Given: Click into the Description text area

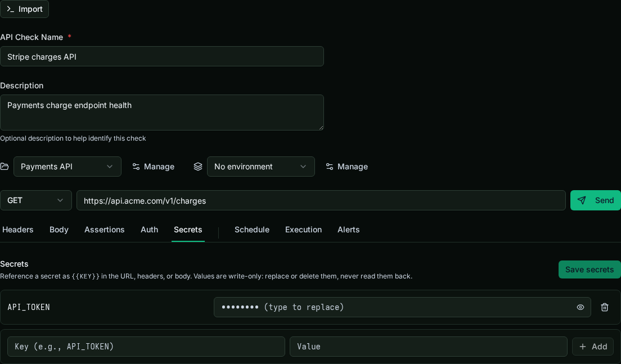Looking at the screenshot, I should 162,113.
